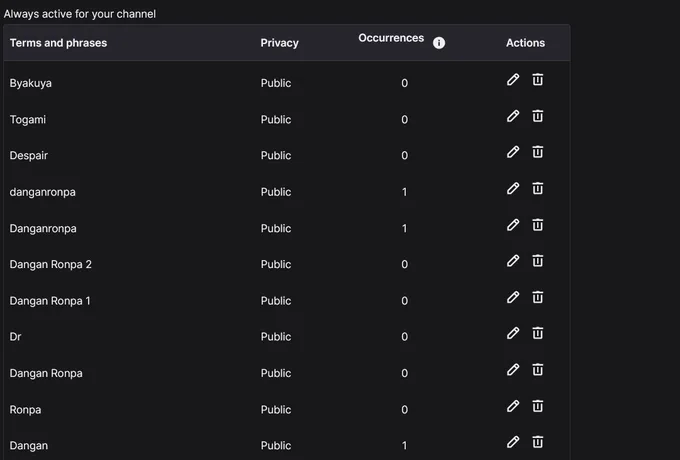The height and width of the screenshot is (460, 680).
Task: Edit the Ronpa term
Action: (x=513, y=406)
